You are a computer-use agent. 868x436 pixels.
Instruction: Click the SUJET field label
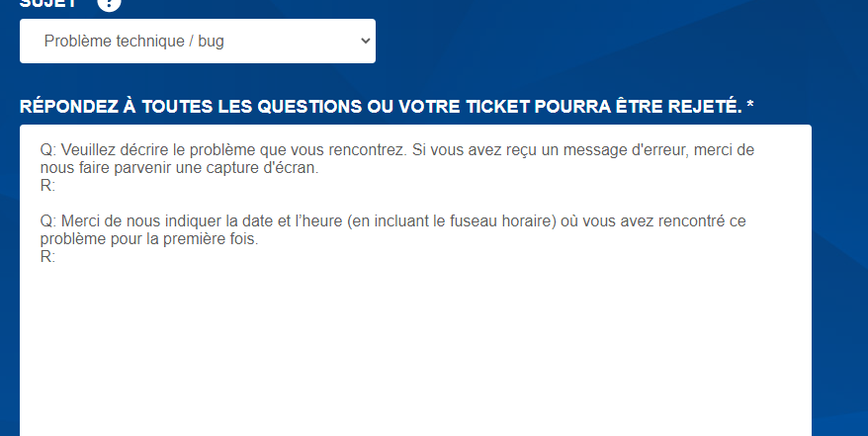[x=49, y=3]
